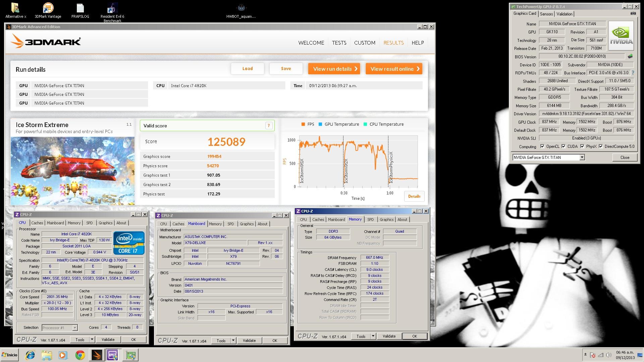Image resolution: width=644 pixels, height=362 pixels.
Task: Open the Processor #1 selection dropdown
Action: (75, 328)
